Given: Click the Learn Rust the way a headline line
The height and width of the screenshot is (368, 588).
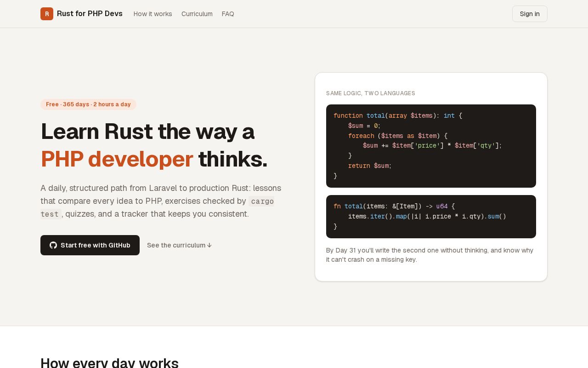Looking at the screenshot, I should coord(147,131).
